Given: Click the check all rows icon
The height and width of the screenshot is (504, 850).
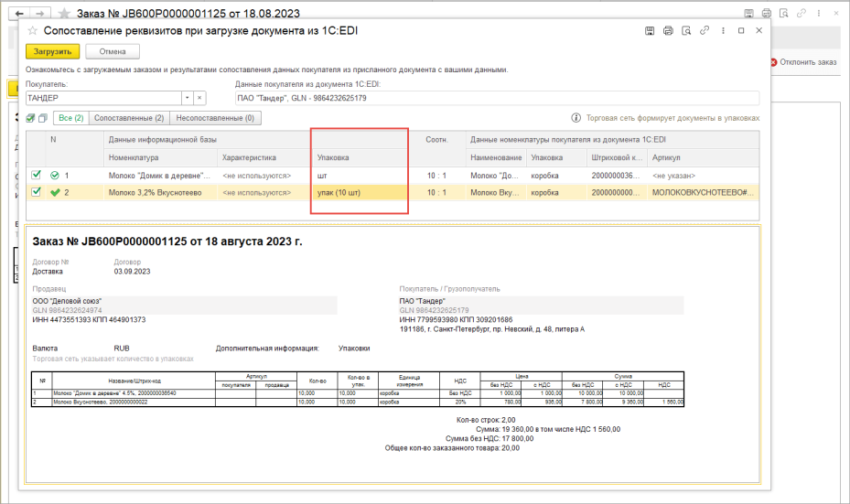Looking at the screenshot, I should pyautogui.click(x=30, y=118).
